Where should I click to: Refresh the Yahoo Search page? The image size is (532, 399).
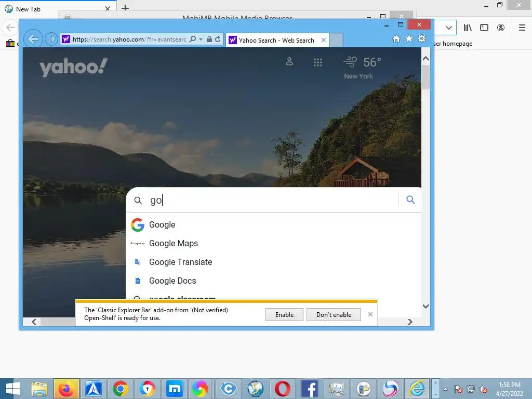(x=218, y=39)
